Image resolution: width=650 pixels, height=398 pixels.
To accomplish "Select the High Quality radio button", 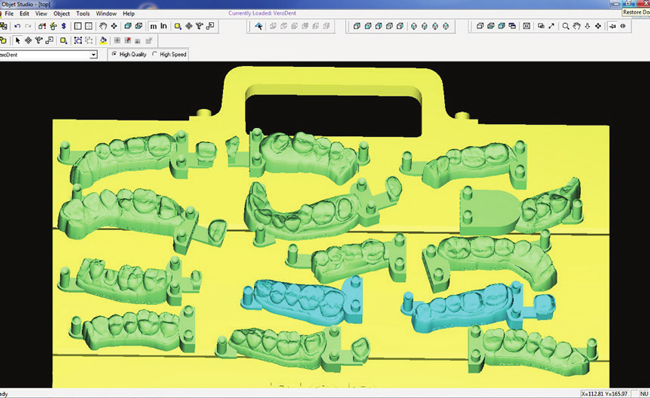I will 114,54.
